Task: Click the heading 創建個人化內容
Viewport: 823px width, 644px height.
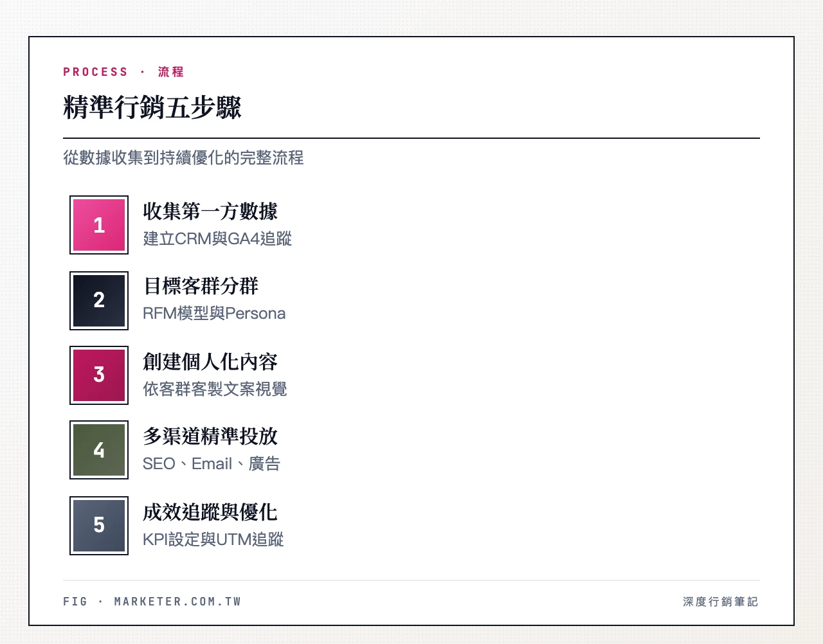Action: click(x=210, y=362)
